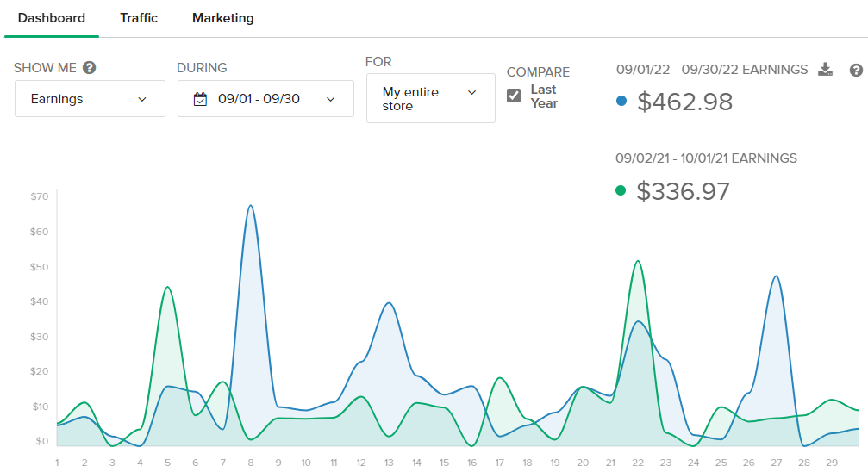The width and height of the screenshot is (868, 472).
Task: Click the green dot for 2021 earnings
Action: coord(621,190)
